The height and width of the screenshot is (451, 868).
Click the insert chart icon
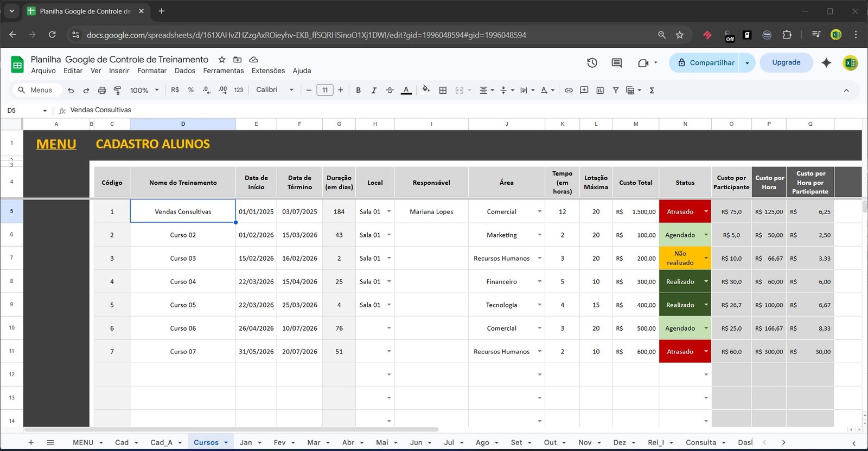[x=600, y=91]
